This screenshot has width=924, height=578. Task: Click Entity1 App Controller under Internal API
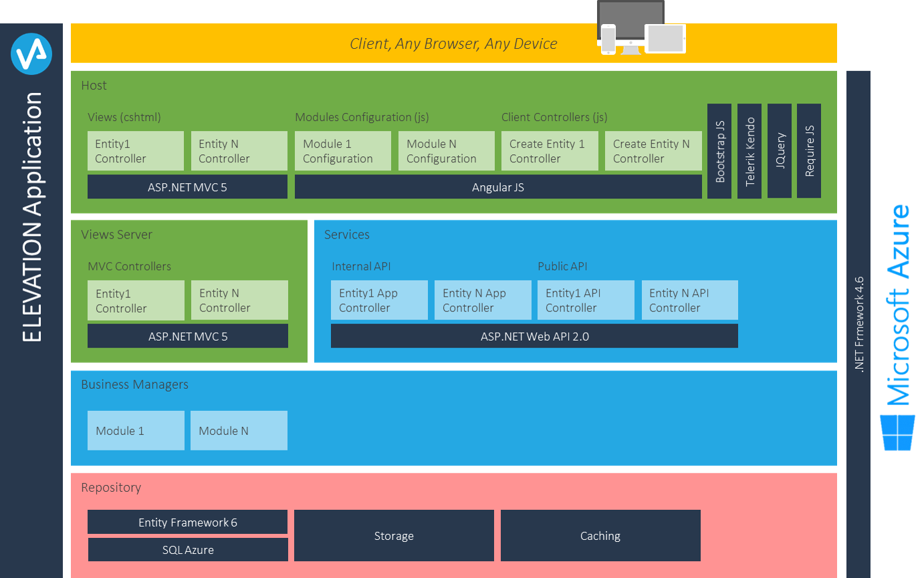[x=379, y=300]
